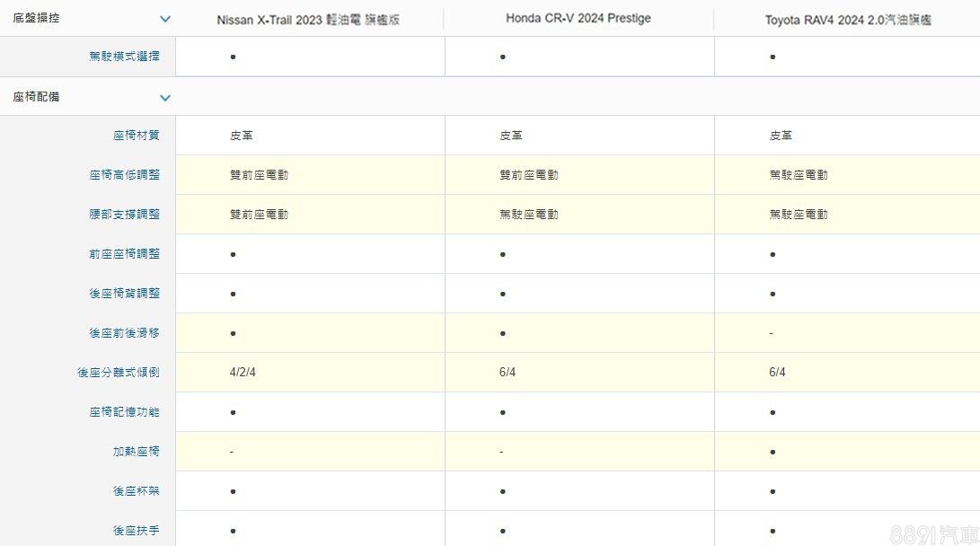Select the 後座前後滑移 row label
980x546 pixels.
(124, 333)
